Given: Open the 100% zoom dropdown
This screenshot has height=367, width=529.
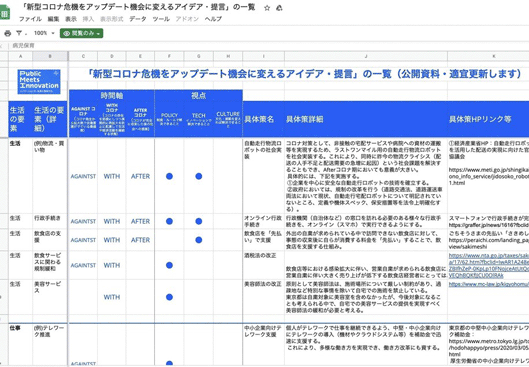Looking at the screenshot, I should click(x=44, y=33).
